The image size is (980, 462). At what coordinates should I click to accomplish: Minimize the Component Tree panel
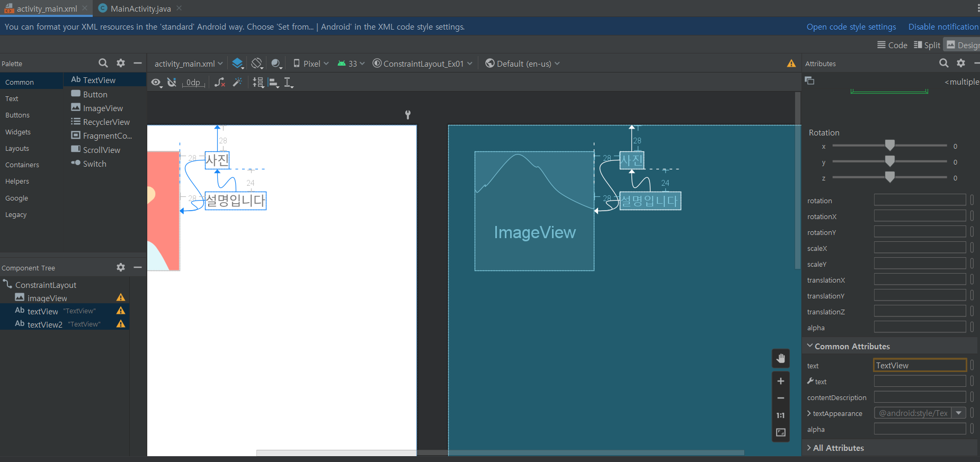pyautogui.click(x=138, y=267)
